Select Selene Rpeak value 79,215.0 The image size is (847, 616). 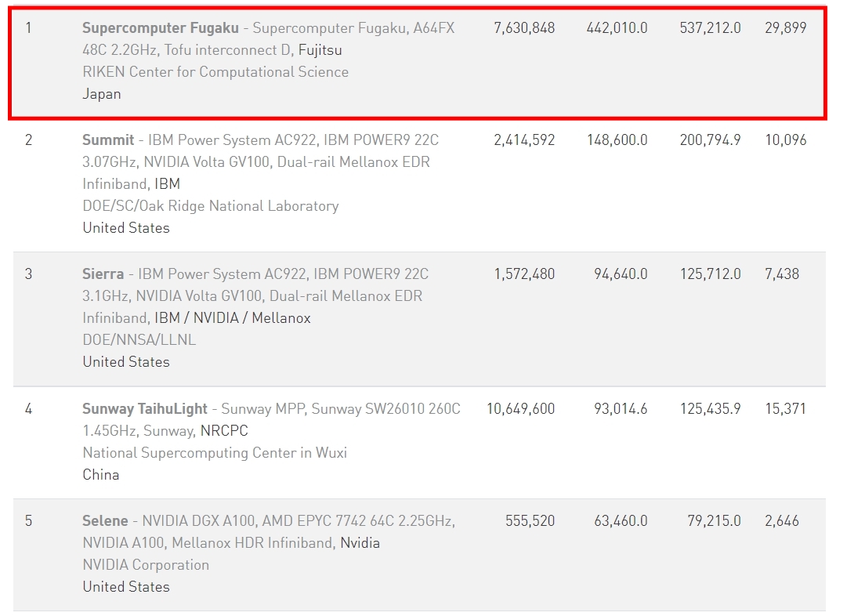714,521
